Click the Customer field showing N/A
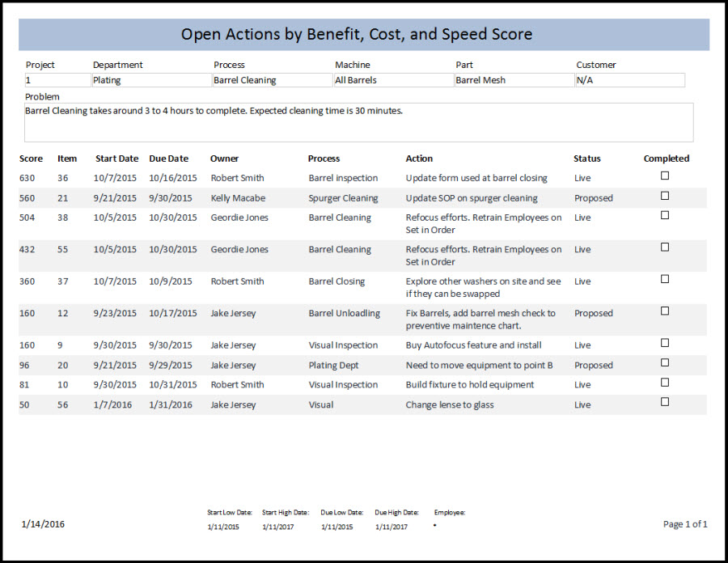This screenshot has height=563, width=728. 629,80
